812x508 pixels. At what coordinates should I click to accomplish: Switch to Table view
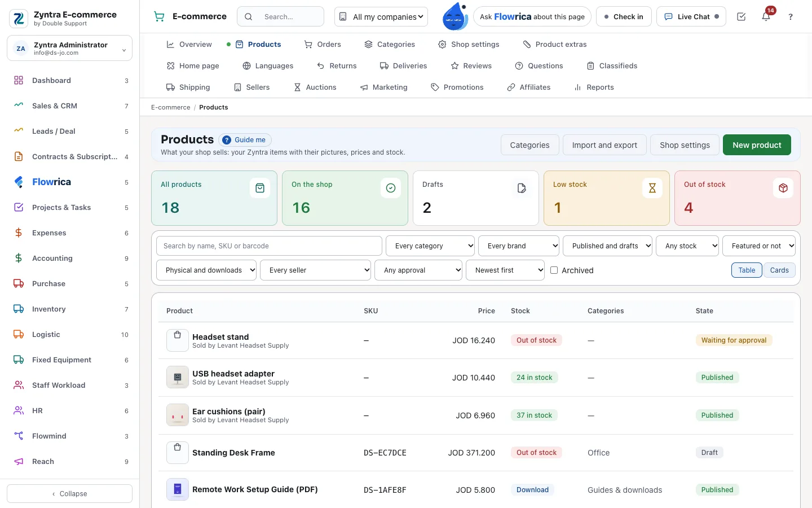point(747,270)
